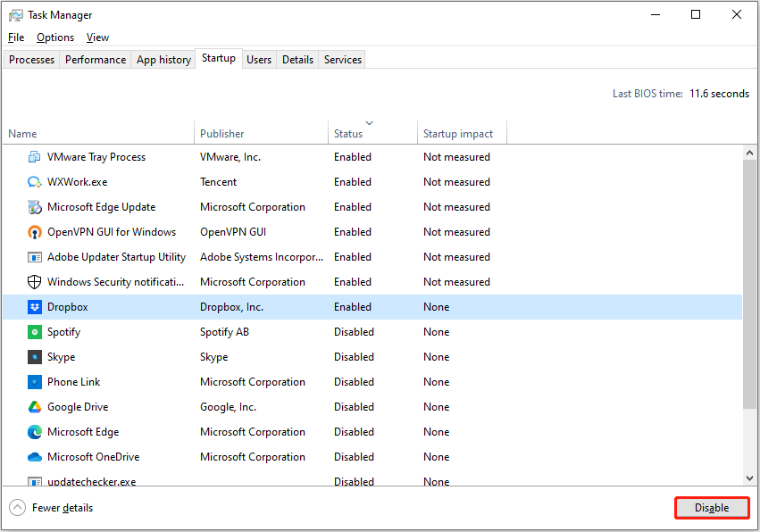The image size is (760, 532).
Task: Click the Google Drive icon
Action: click(34, 406)
